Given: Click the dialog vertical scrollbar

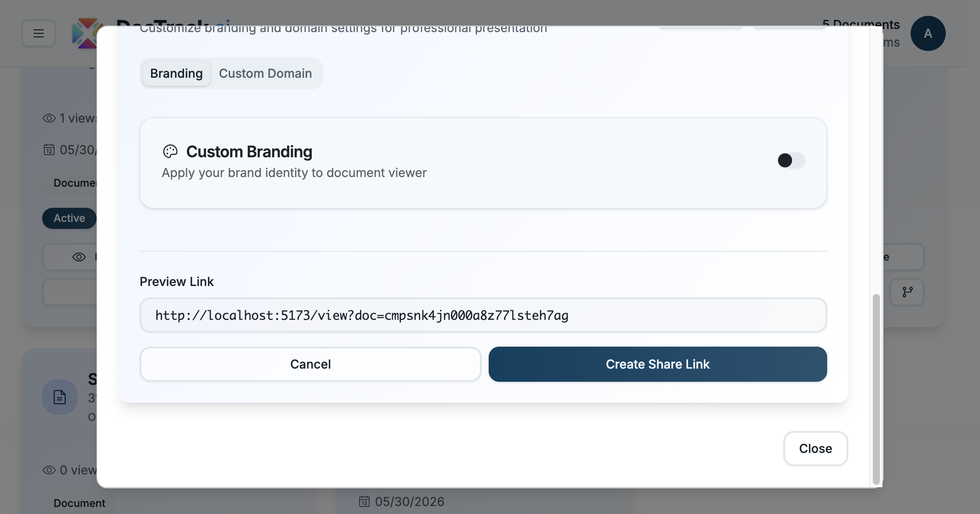Looking at the screenshot, I should 876,389.
